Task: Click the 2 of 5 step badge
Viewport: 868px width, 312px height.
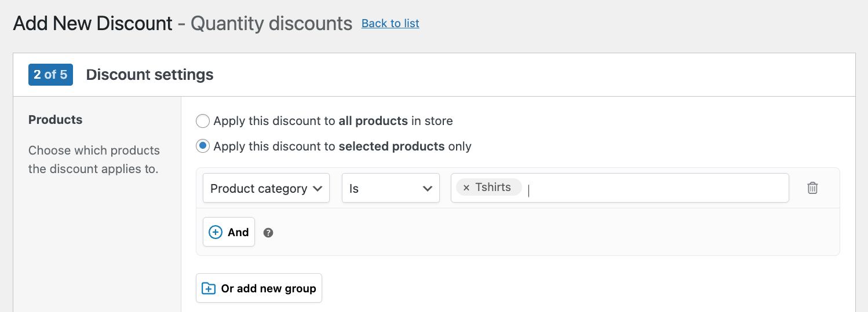Action: [x=50, y=75]
